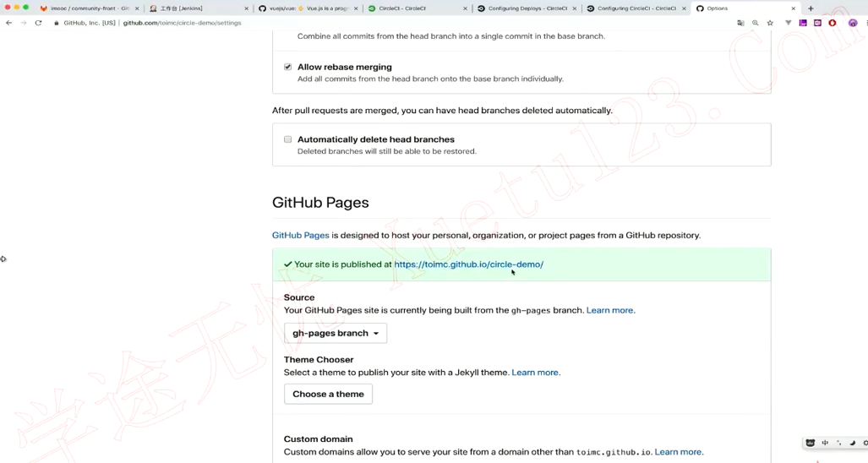This screenshot has width=868, height=463.
Task: Go back with the browser back arrow
Action: (8, 23)
